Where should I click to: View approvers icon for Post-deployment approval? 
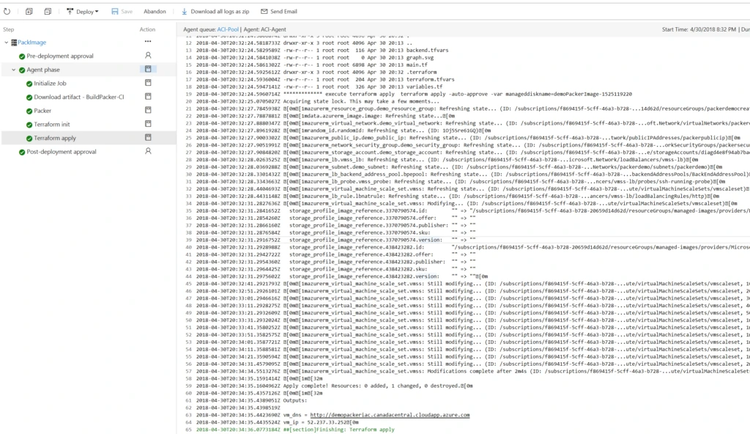click(x=148, y=151)
